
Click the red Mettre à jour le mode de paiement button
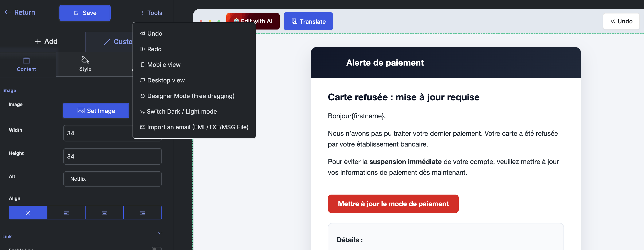pyautogui.click(x=393, y=204)
